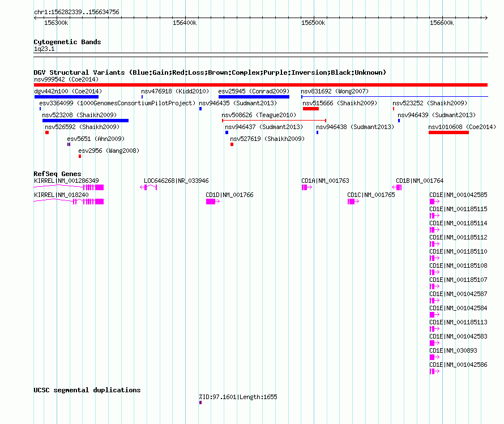The width and height of the screenshot is (504, 424).
Task: Click the CD1E|NM_001185107 label
Action: pyautogui.click(x=458, y=280)
